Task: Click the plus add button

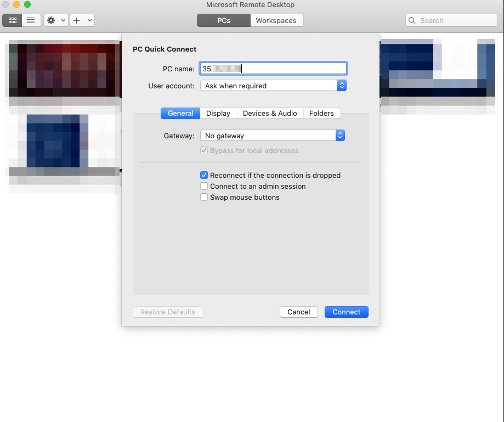Action: click(x=76, y=21)
